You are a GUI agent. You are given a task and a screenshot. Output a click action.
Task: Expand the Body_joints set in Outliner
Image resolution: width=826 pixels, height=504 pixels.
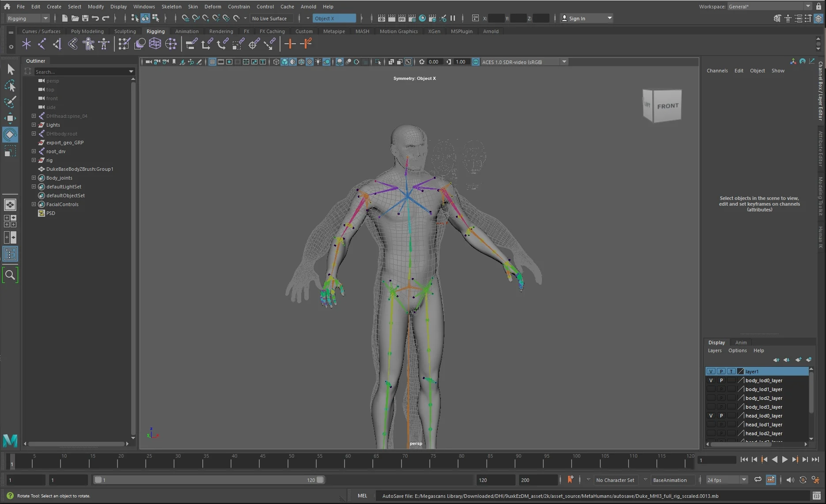coord(34,178)
